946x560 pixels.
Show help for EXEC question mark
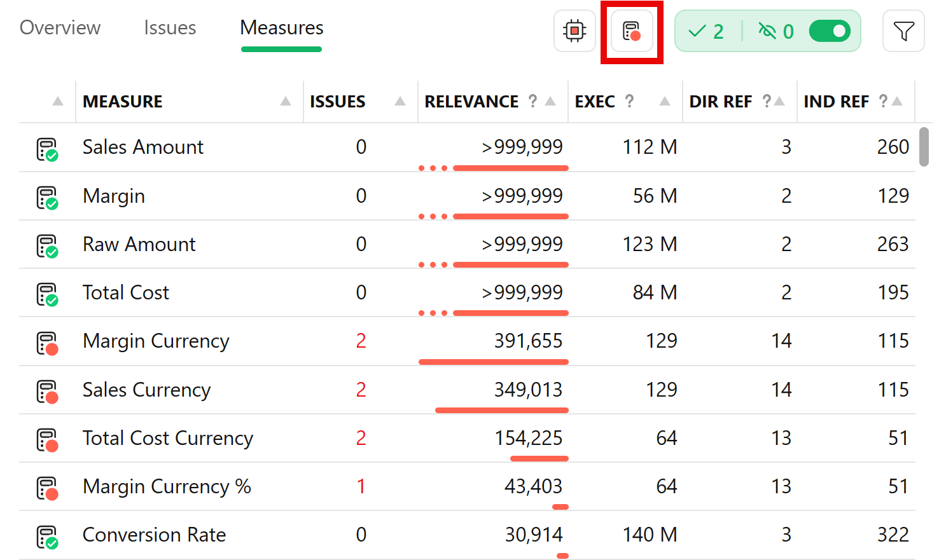click(629, 101)
